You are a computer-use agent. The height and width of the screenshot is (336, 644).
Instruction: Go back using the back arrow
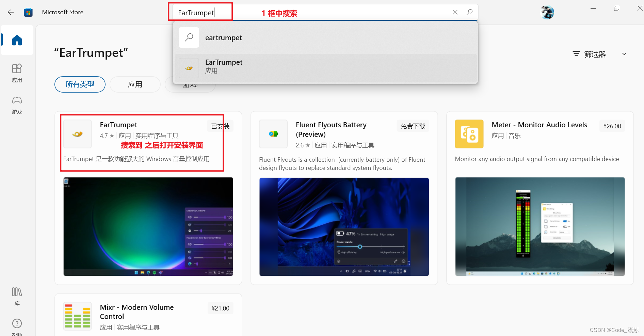(11, 12)
